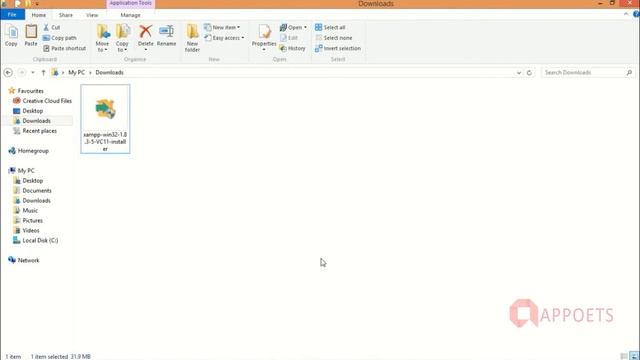Create a New folder
The height and width of the screenshot is (360, 640).
192,38
